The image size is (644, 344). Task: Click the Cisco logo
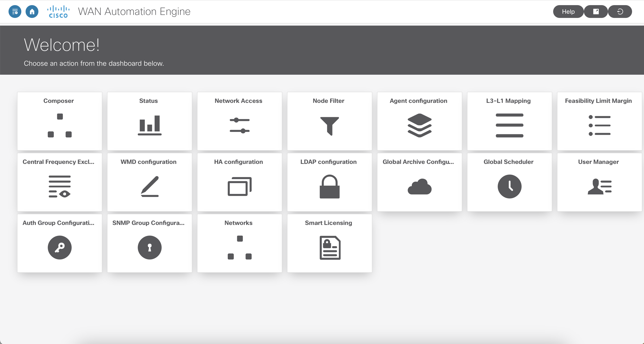click(58, 12)
